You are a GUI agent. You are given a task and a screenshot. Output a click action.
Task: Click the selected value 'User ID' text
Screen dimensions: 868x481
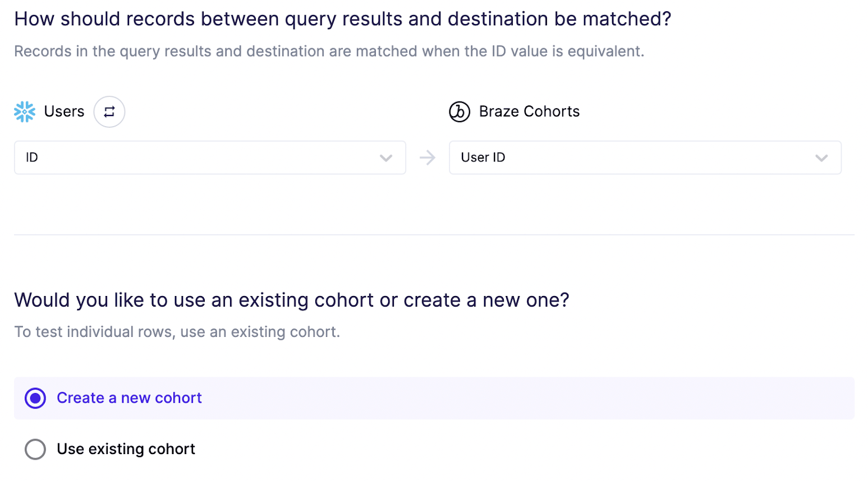[483, 158]
